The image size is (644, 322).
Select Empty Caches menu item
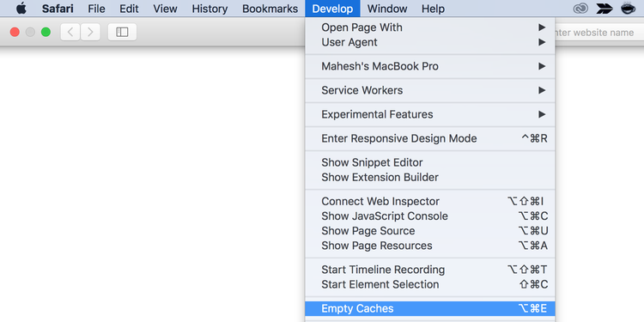tap(430, 308)
